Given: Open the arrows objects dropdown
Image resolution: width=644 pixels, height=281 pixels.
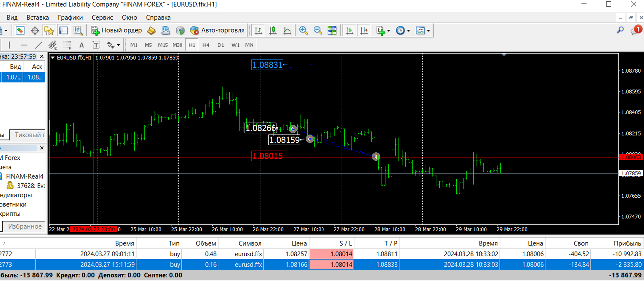Looking at the screenshot, I should coord(113,45).
